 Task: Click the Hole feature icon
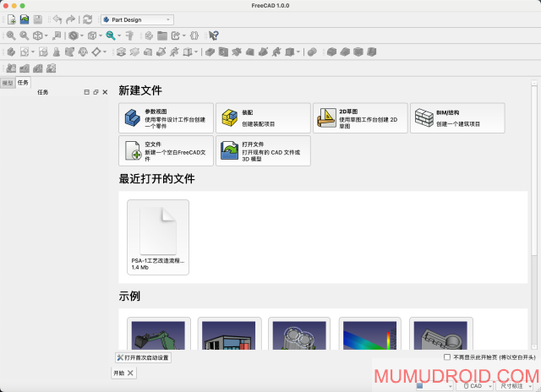(x=223, y=52)
